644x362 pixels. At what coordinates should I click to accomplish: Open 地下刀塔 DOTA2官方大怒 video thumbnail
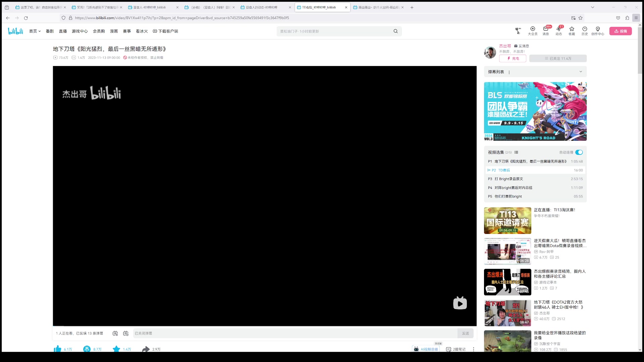tap(507, 313)
